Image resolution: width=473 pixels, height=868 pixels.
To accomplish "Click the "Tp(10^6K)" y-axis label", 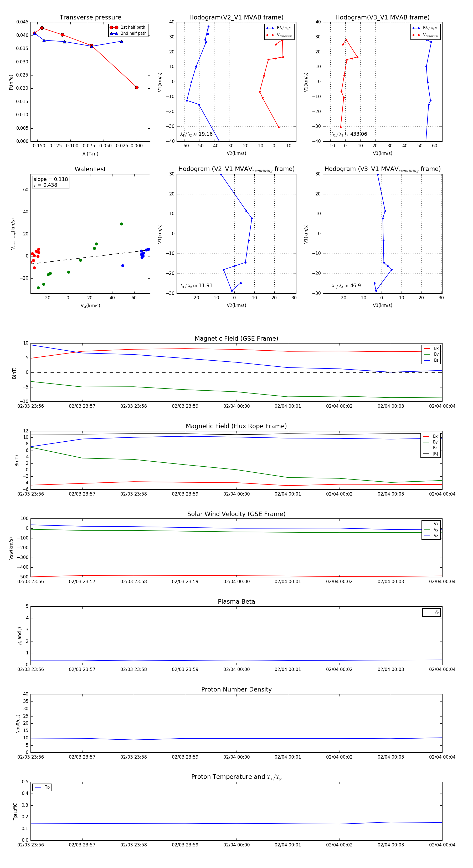I will pyautogui.click(x=15, y=811).
